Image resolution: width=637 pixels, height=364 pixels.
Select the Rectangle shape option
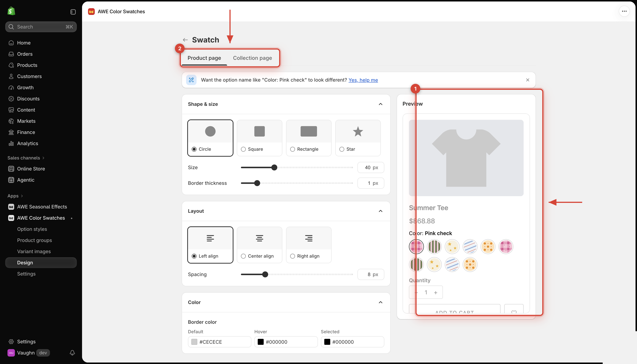[308, 138]
